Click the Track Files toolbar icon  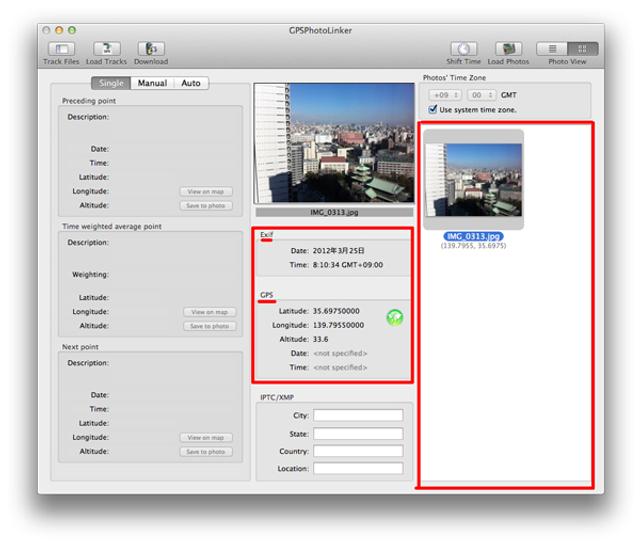point(62,49)
